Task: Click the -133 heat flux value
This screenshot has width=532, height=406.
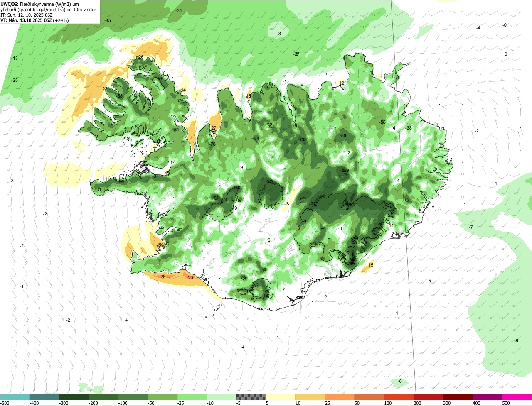Action: point(302,139)
